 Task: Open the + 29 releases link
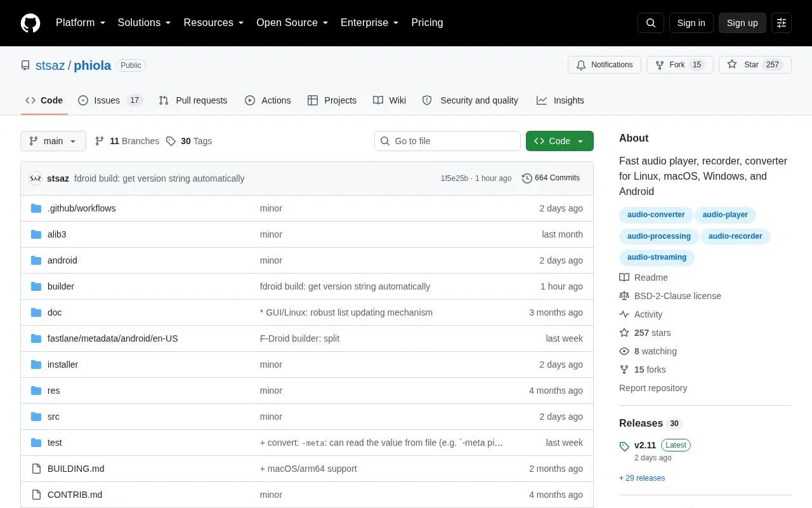642,478
